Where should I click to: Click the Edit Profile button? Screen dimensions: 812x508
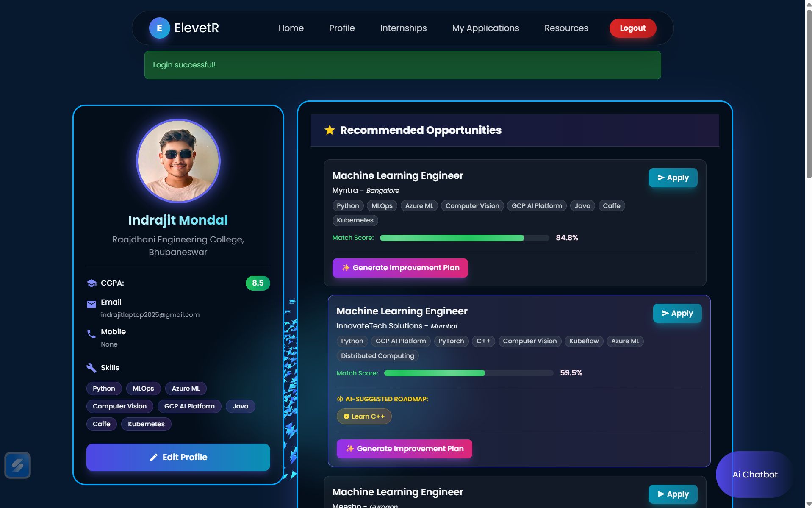point(178,457)
